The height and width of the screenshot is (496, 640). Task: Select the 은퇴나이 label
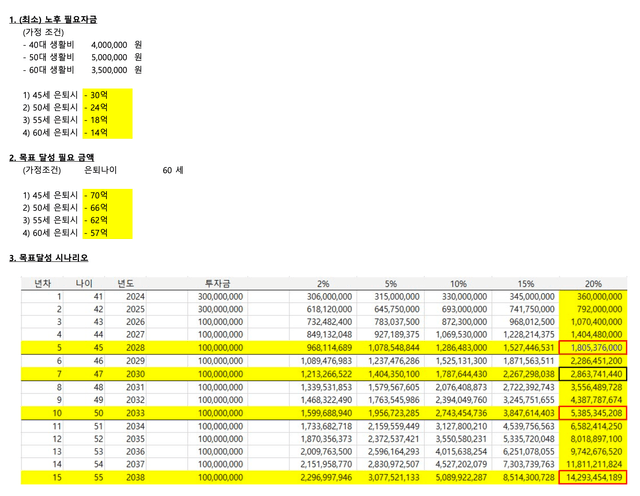click(100, 170)
